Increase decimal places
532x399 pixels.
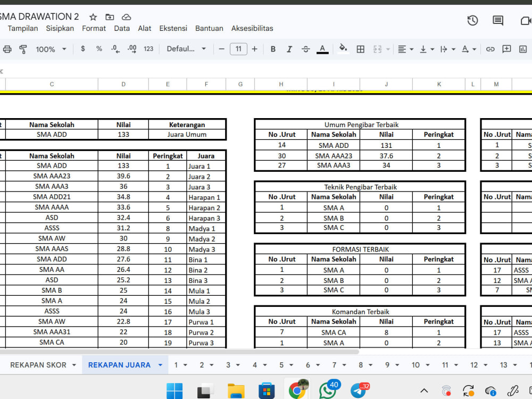(132, 49)
